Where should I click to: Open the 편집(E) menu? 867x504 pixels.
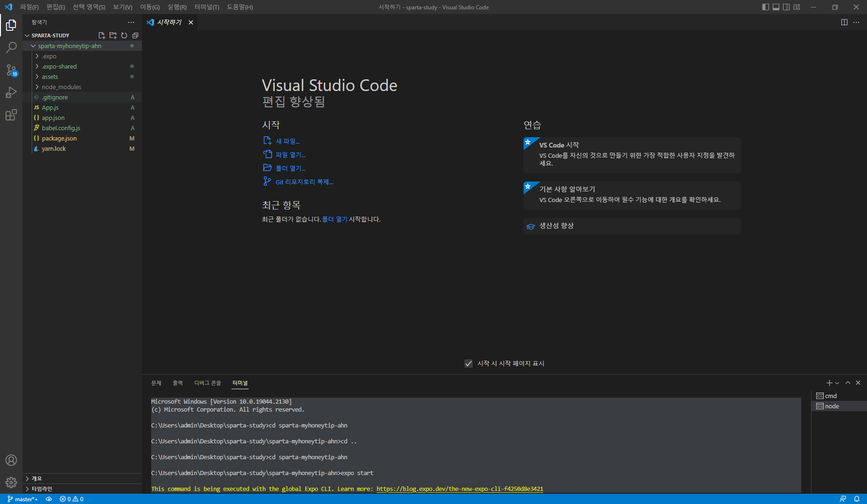click(56, 7)
